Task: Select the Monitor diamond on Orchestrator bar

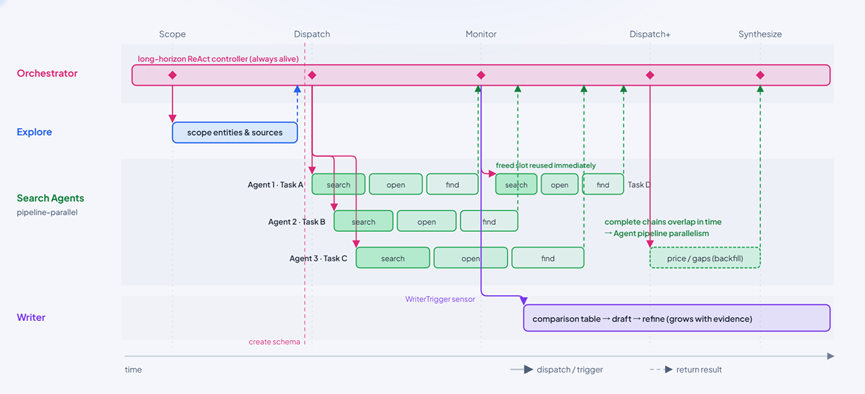Action: (480, 75)
